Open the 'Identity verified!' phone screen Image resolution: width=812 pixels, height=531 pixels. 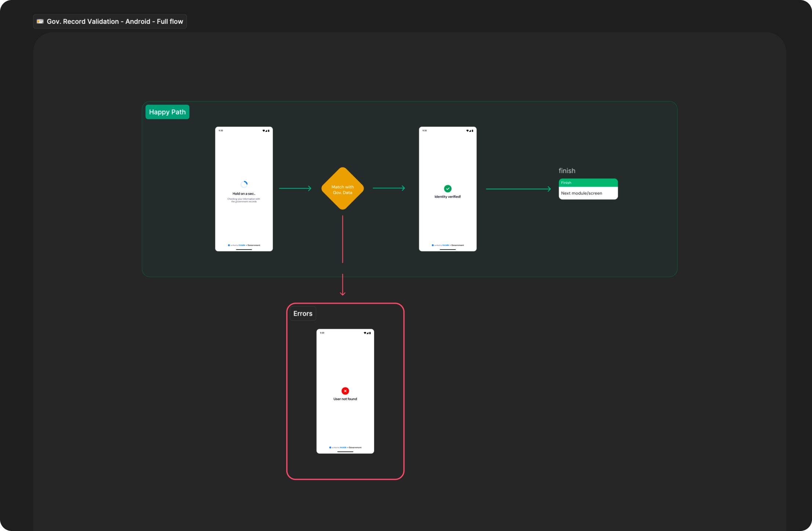point(448,189)
